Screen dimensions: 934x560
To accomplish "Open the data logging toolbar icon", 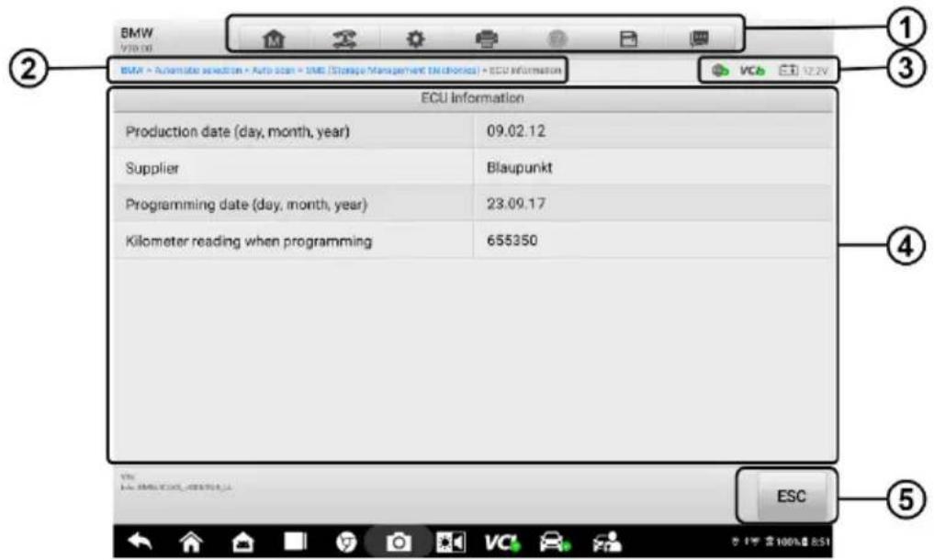I will [699, 39].
